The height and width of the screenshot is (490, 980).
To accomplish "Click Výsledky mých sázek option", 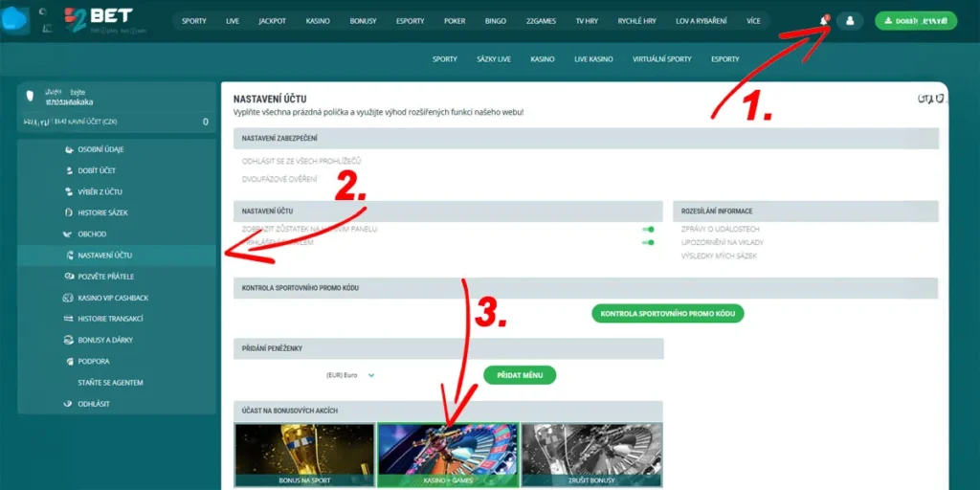I will click(x=719, y=256).
